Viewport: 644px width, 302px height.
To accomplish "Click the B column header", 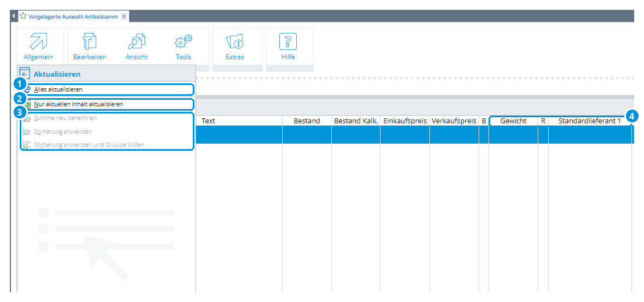I will pos(484,121).
